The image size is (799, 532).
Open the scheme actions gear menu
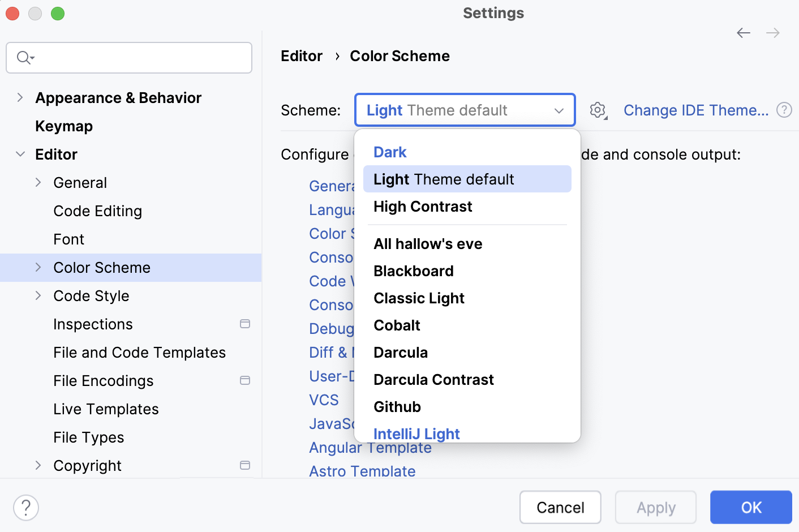click(x=598, y=110)
